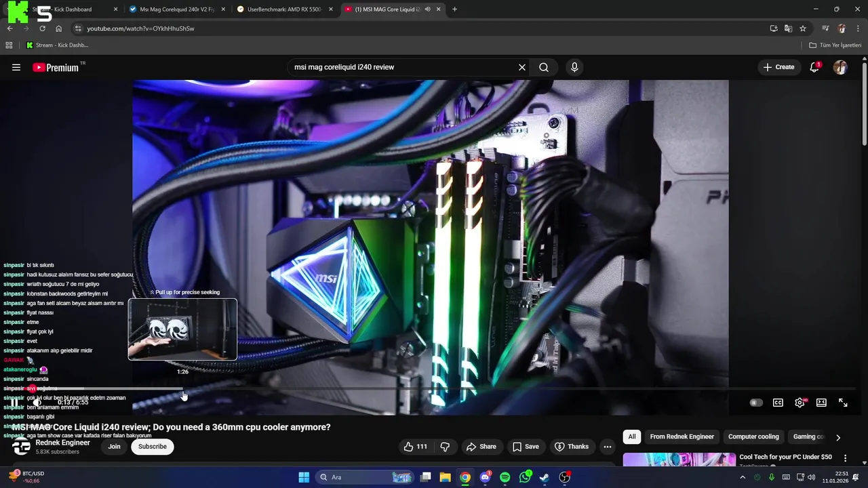The image size is (868, 488).
Task: Show hidden system tray icons
Action: click(x=743, y=477)
